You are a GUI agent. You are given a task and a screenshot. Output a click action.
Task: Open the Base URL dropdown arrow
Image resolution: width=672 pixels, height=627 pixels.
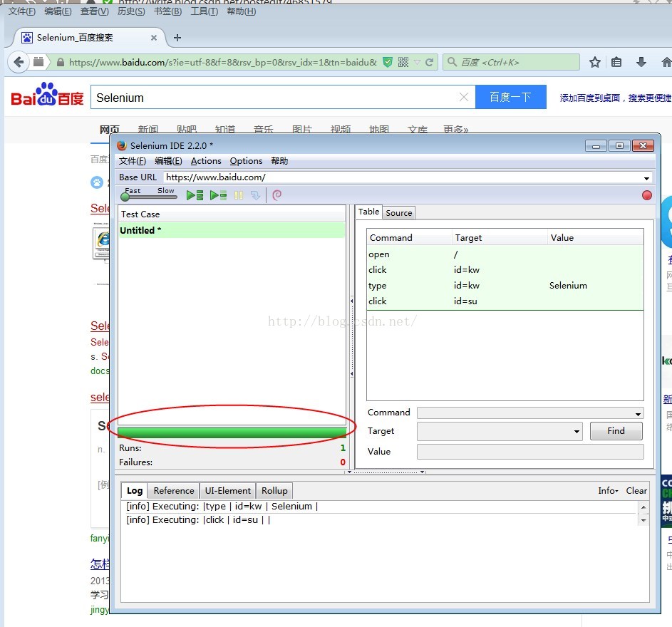[646, 178]
